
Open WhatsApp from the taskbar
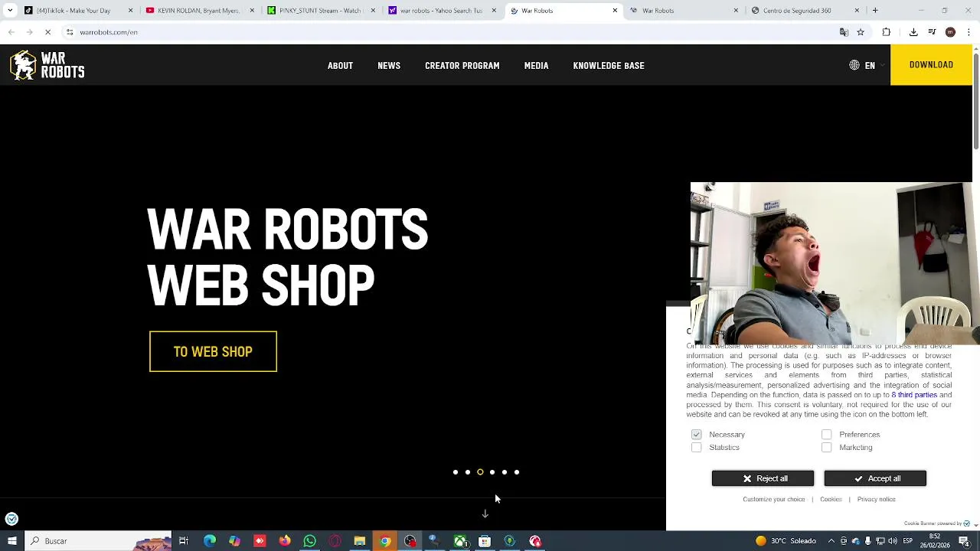[x=309, y=541]
